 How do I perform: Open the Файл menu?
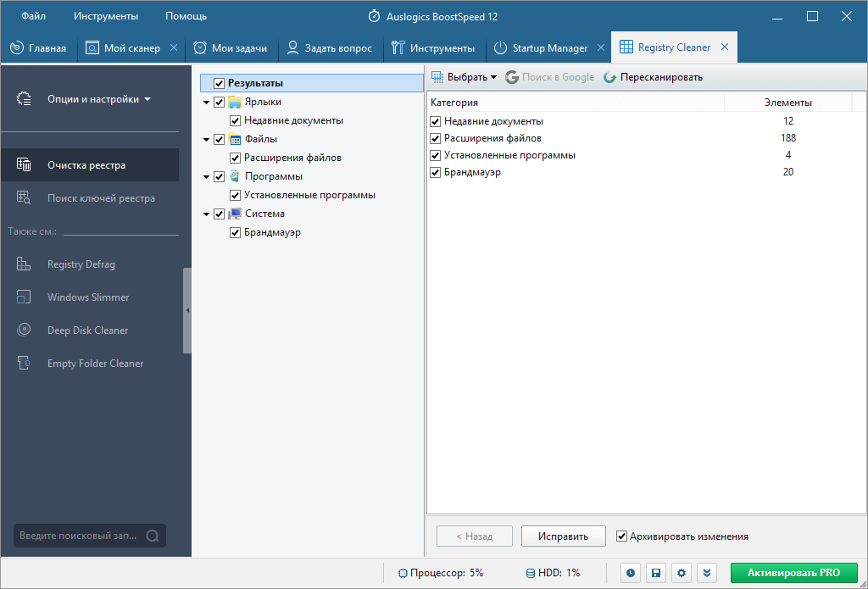pyautogui.click(x=33, y=16)
